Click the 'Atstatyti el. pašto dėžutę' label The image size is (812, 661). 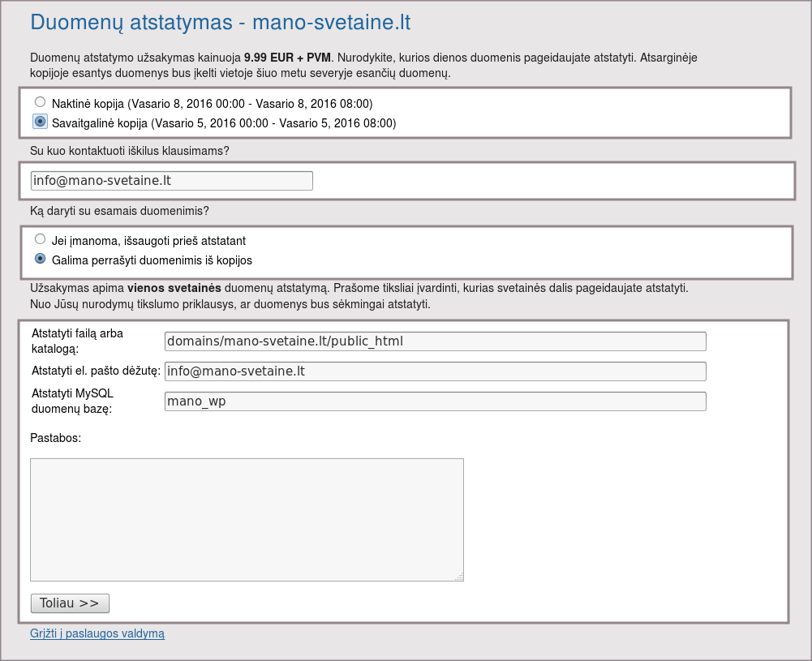[x=95, y=371]
